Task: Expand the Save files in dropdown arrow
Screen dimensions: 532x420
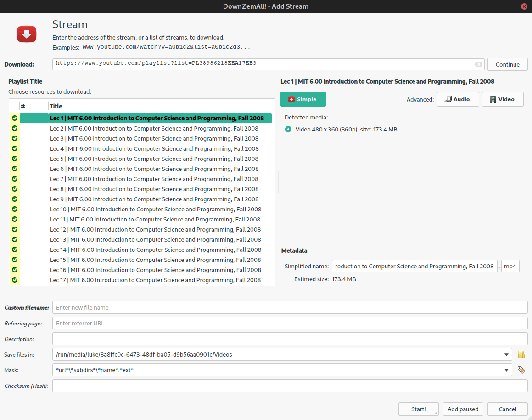Action: coord(506,354)
